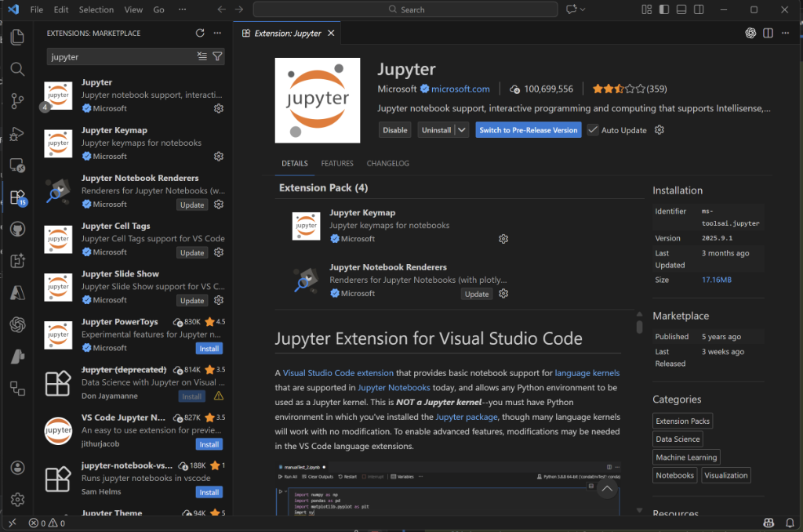Click the scroll-to-top arrow button

click(607, 489)
